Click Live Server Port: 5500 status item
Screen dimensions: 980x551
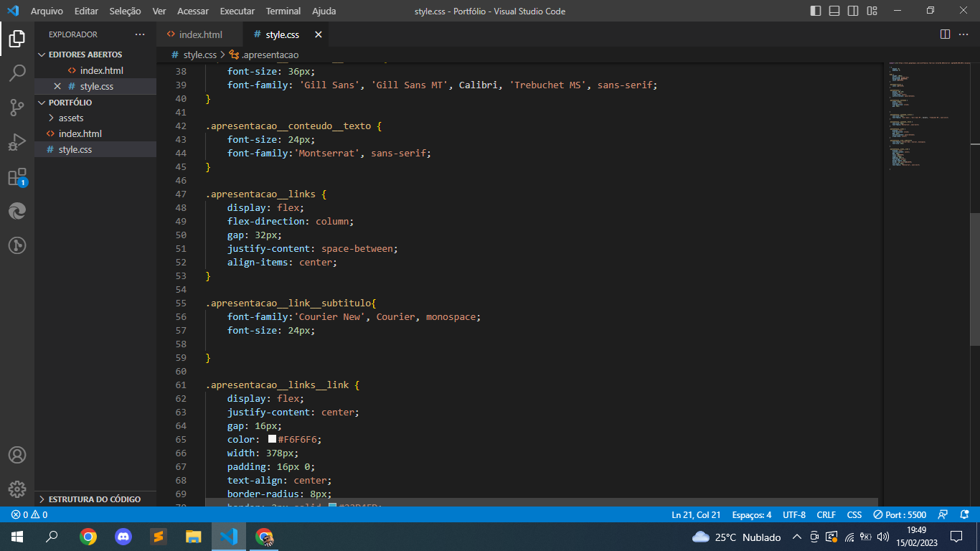[900, 514]
